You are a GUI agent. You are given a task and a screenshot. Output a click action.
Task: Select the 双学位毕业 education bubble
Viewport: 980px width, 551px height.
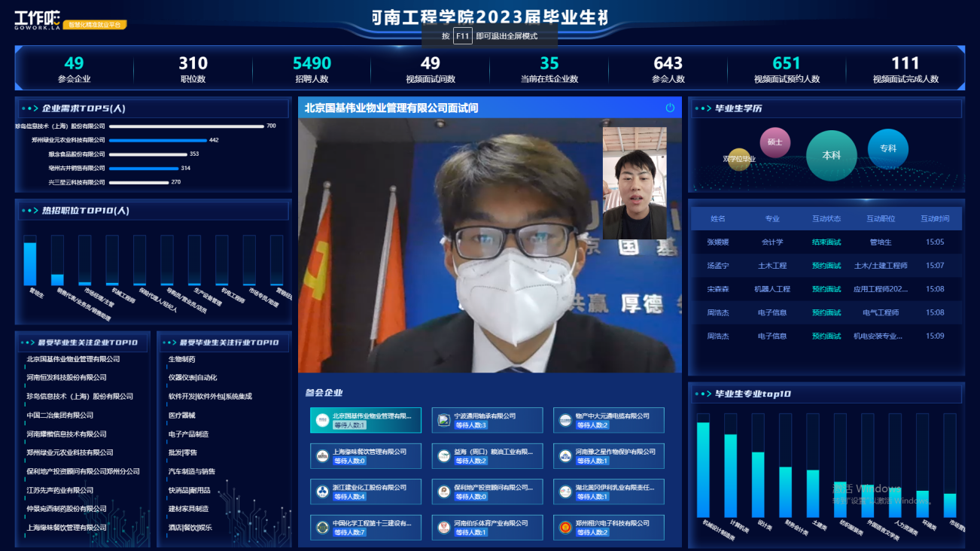[x=739, y=159]
